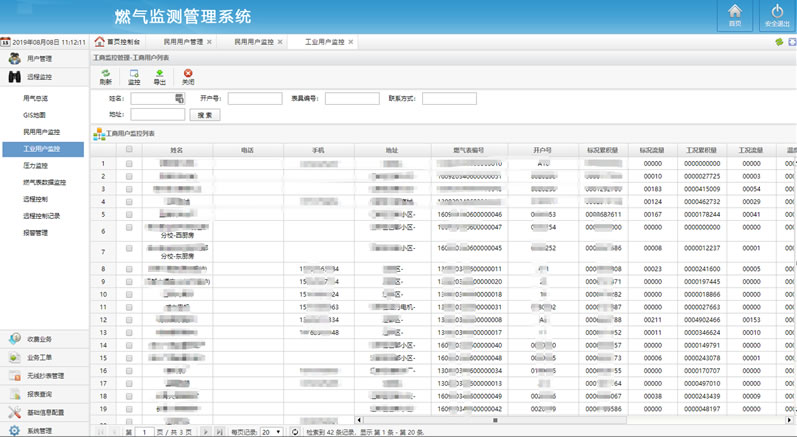797x437 pixels.
Task: Jump to last page arrow
Action: tap(219, 432)
